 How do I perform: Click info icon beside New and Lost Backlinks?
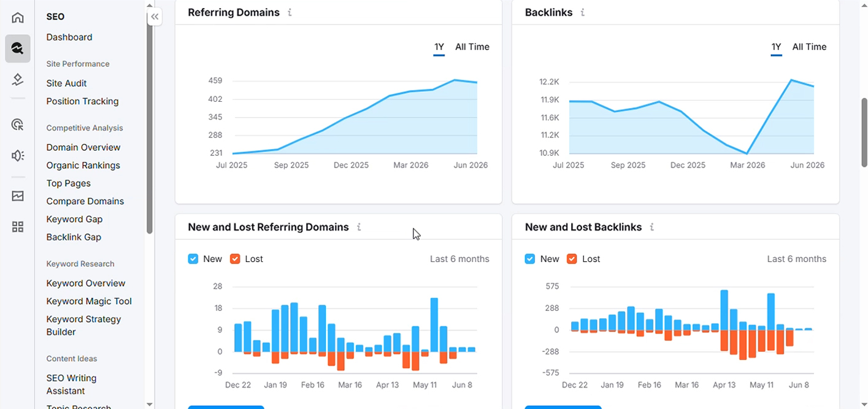coord(651,227)
